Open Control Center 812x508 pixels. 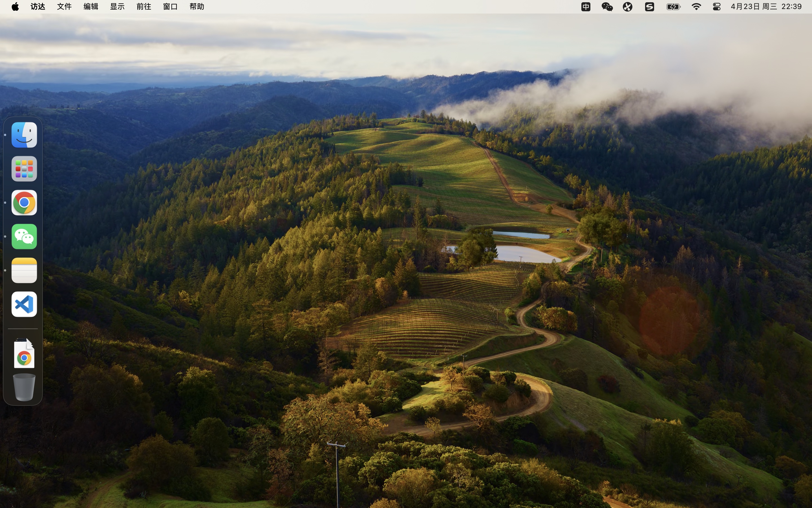point(717,7)
